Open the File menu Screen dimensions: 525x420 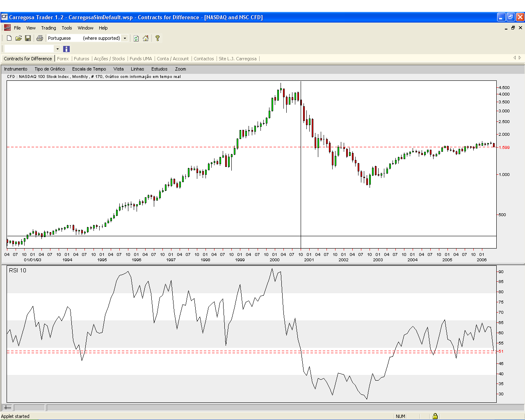pos(17,28)
